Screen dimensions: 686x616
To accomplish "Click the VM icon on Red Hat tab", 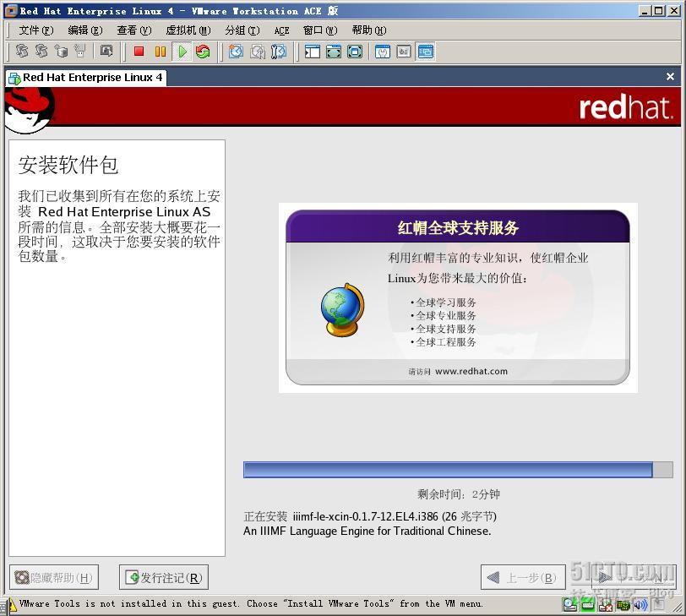I will (x=14, y=79).
